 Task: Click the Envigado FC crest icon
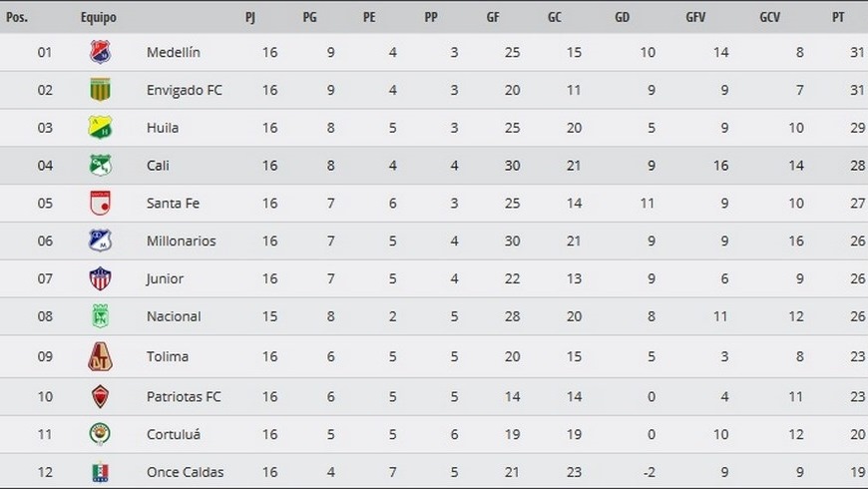(100, 90)
